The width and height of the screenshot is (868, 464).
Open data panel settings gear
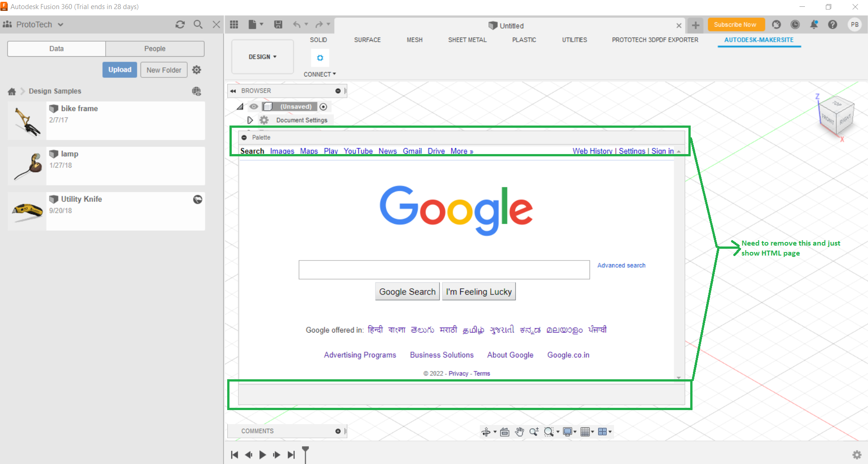[x=196, y=70]
